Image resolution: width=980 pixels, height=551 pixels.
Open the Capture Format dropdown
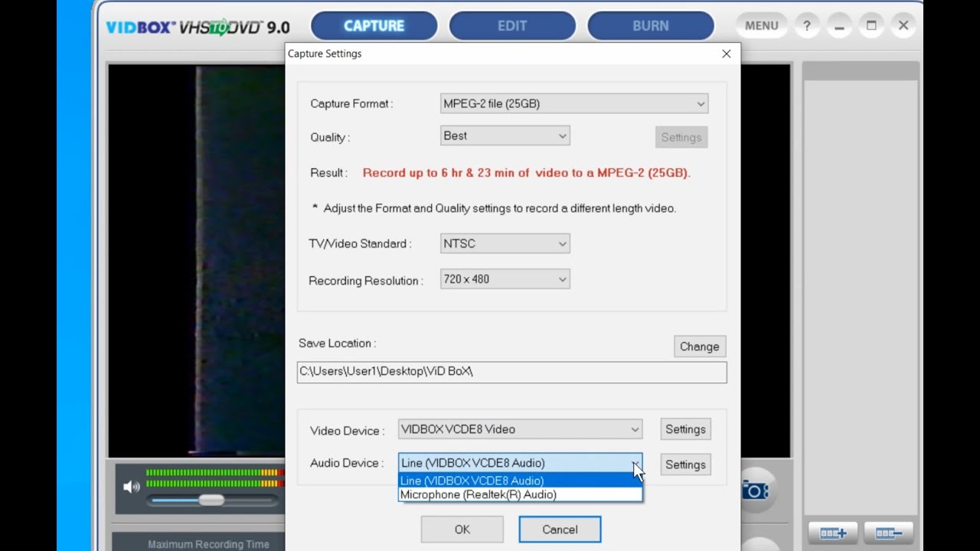click(x=574, y=103)
